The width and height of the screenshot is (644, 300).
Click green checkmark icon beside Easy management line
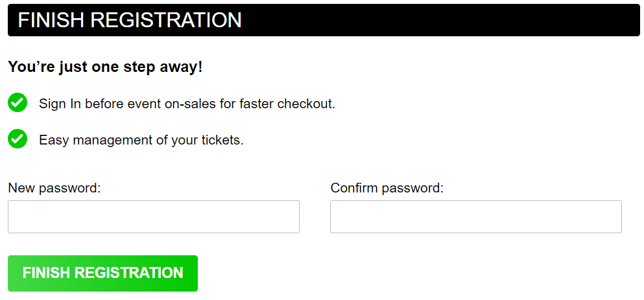(x=18, y=139)
